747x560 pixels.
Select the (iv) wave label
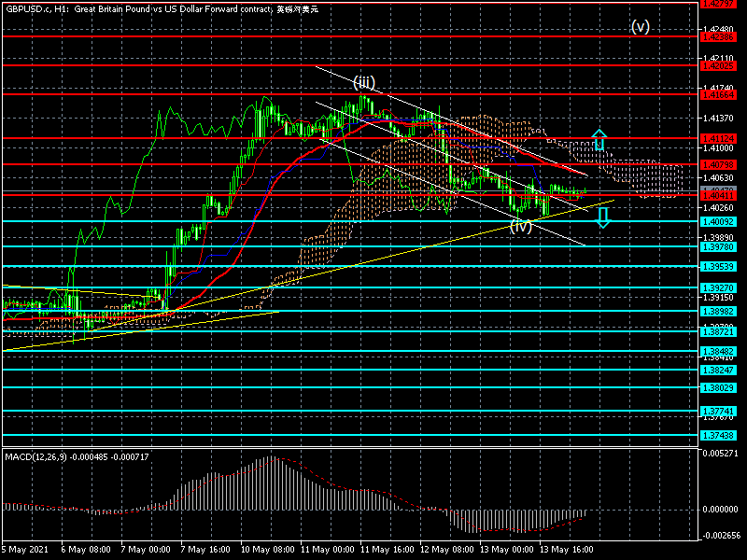coord(521,225)
